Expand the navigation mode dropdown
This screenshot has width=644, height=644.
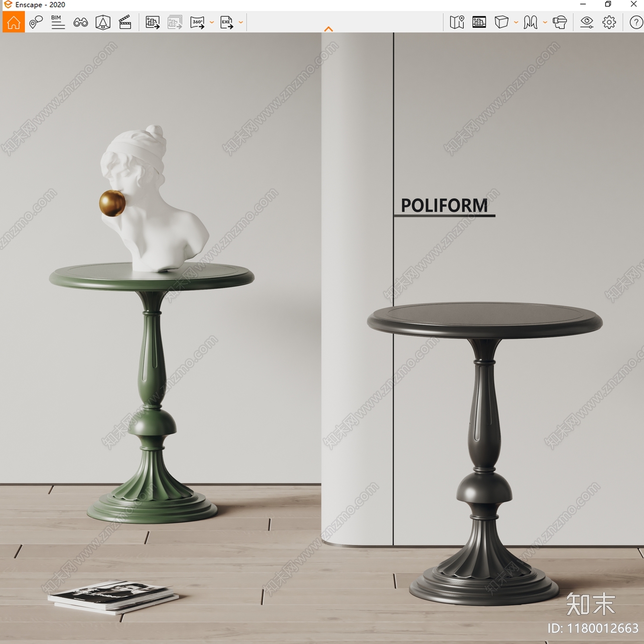pos(545,23)
